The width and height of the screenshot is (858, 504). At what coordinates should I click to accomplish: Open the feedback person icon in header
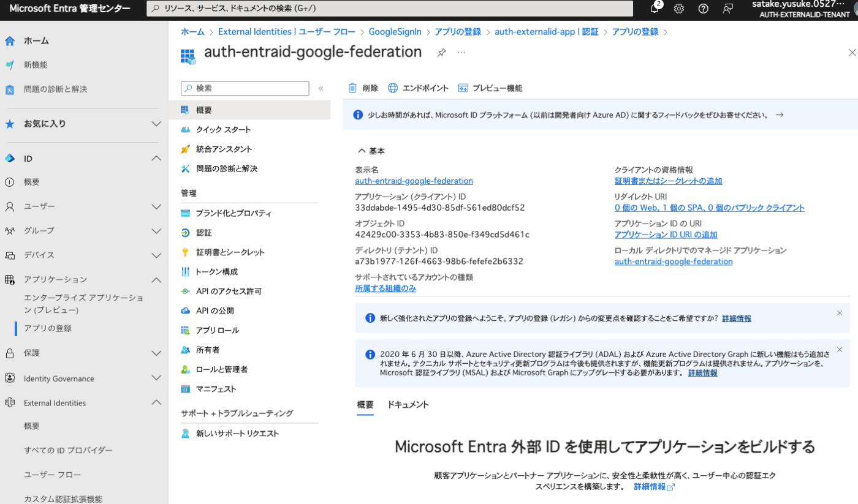(727, 9)
